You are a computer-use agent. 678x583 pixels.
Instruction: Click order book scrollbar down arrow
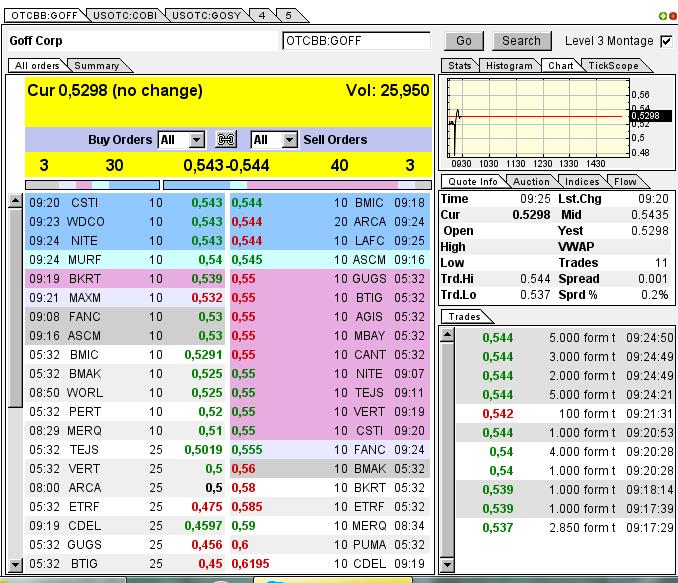[x=15, y=564]
